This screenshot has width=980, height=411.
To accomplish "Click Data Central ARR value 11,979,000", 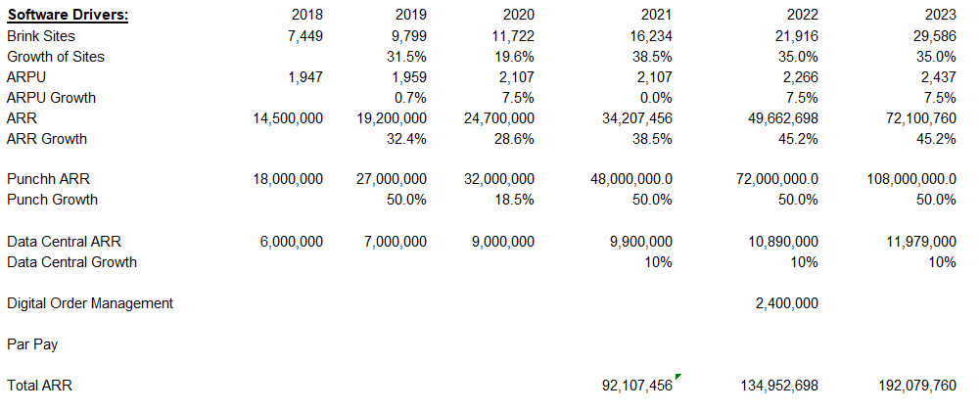I will click(921, 241).
